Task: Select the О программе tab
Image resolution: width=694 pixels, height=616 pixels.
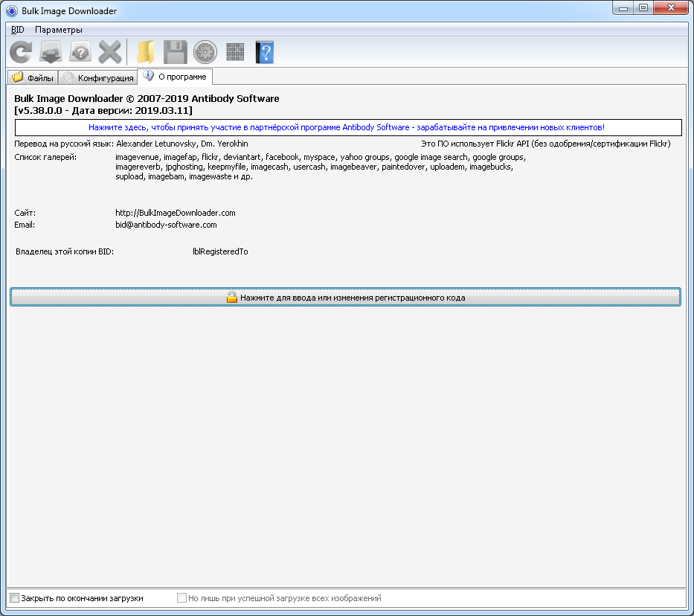Action: pyautogui.click(x=176, y=77)
